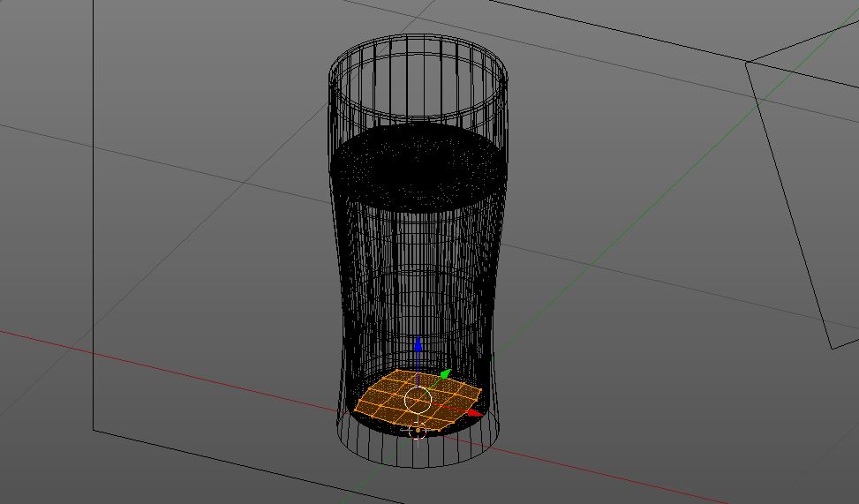The height and width of the screenshot is (504, 859).
Task: Click the white circle at gizmo center
Action: click(x=418, y=399)
